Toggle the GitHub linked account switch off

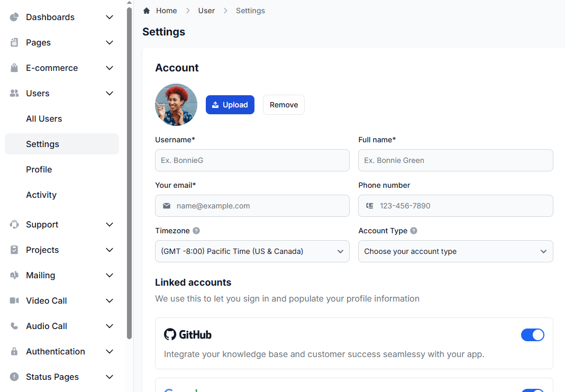533,335
